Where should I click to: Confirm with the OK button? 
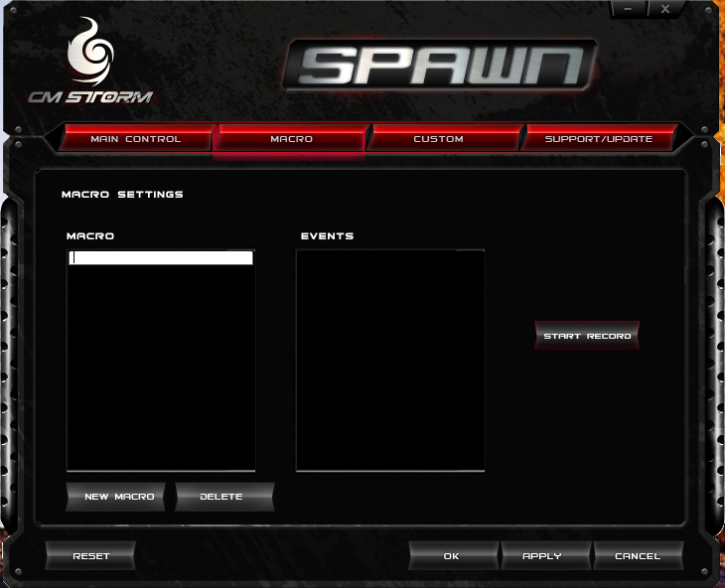coord(453,555)
